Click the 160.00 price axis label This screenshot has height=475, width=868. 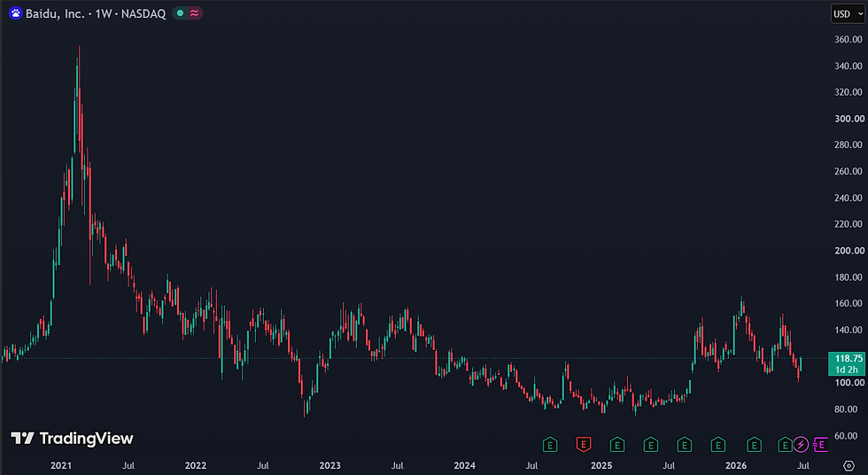(849, 303)
